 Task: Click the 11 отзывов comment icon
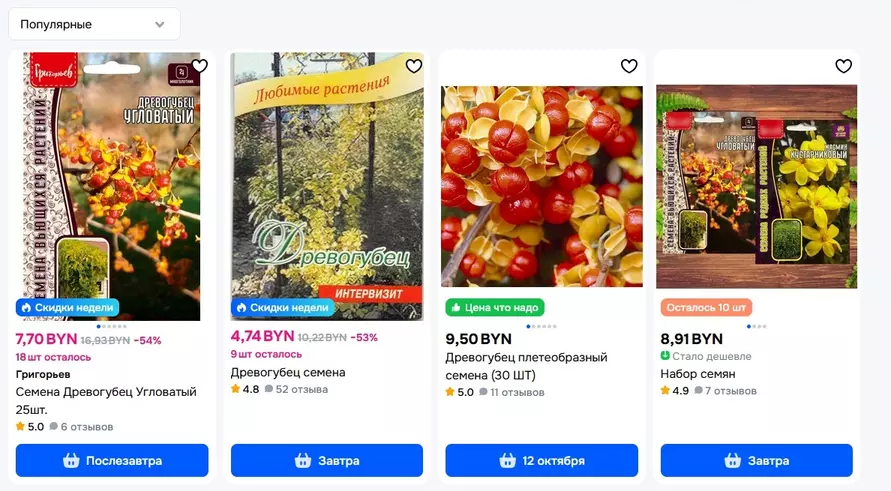point(483,393)
